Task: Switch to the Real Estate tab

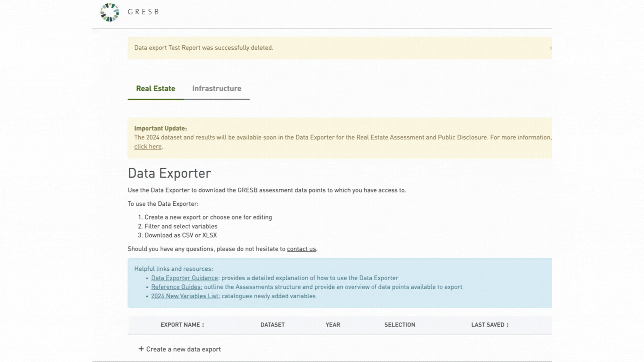Action: 156,88
